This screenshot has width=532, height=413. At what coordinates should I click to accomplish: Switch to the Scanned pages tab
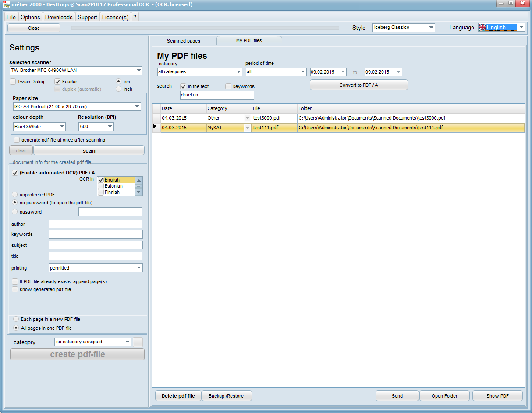(183, 41)
